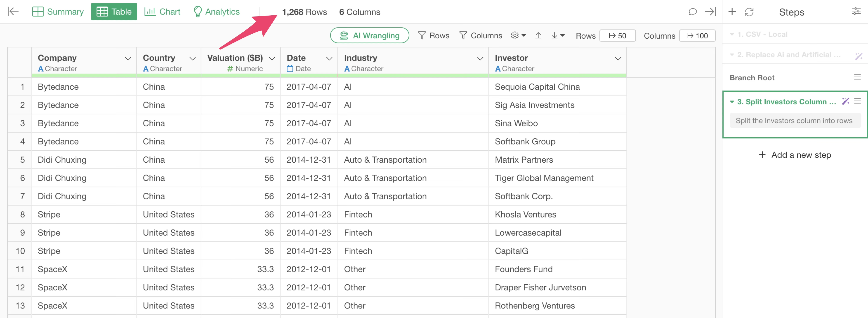Screen dimensions: 868x318
Task: Select the Softbank Group cell
Action: (x=557, y=141)
